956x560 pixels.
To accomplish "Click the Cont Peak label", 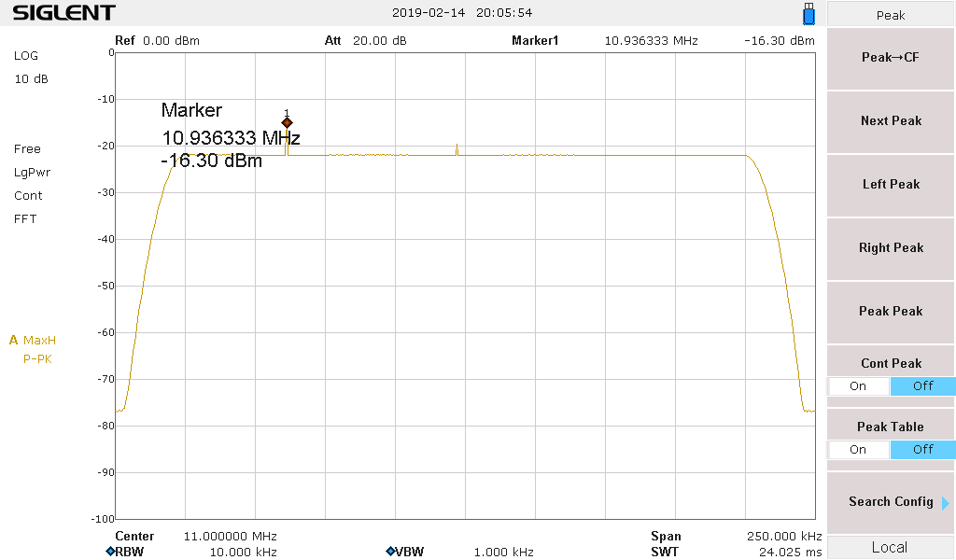I will [891, 363].
